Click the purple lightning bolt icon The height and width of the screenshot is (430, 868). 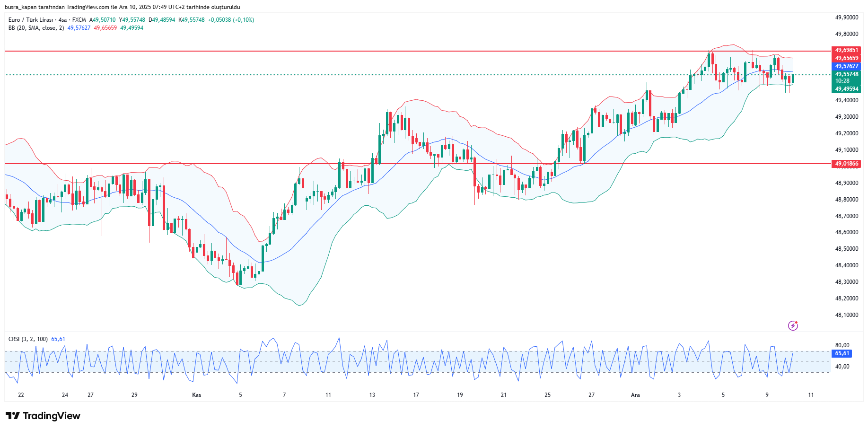pos(793,325)
